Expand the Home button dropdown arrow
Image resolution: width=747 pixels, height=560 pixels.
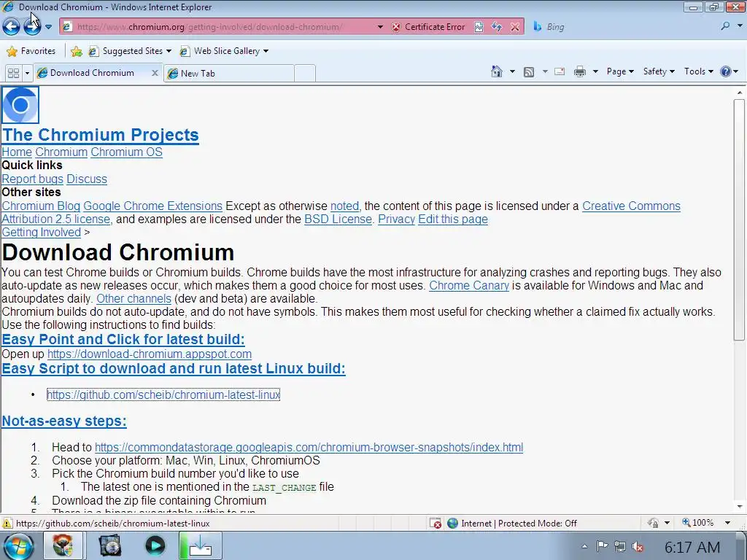(x=512, y=72)
